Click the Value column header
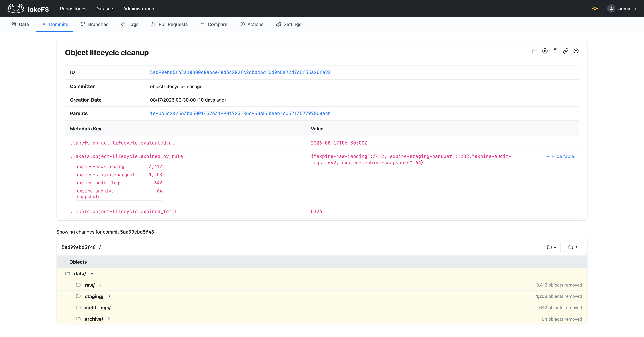The image size is (644, 337). pos(317,129)
